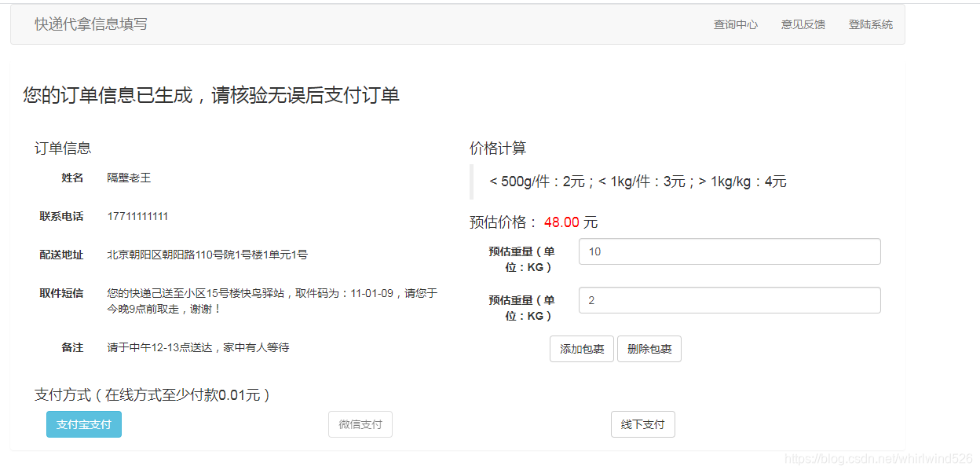This screenshot has height=473, width=980.
Task: Click the phone number 17711111111
Action: [137, 216]
